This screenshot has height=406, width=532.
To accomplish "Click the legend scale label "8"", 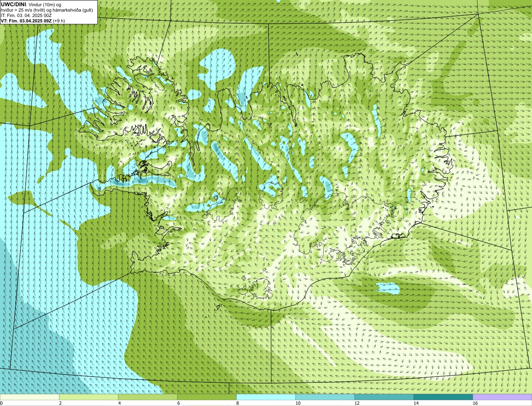I will 237,403.
